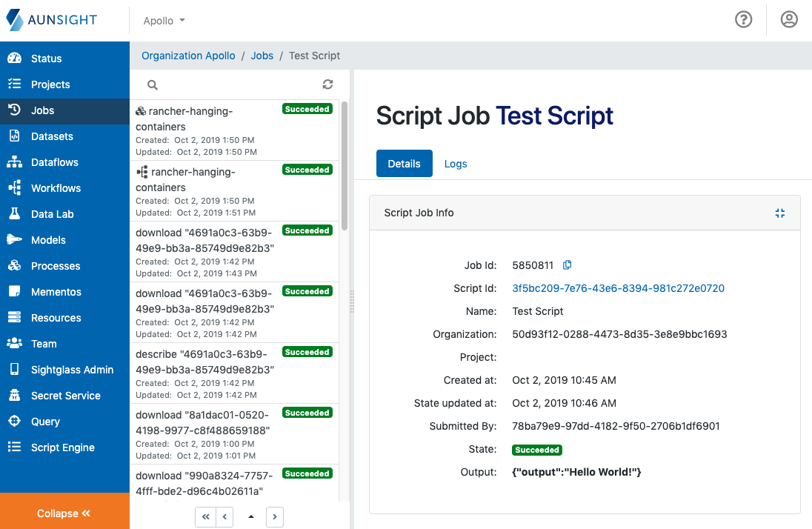Go to the next page of jobs

click(x=274, y=516)
